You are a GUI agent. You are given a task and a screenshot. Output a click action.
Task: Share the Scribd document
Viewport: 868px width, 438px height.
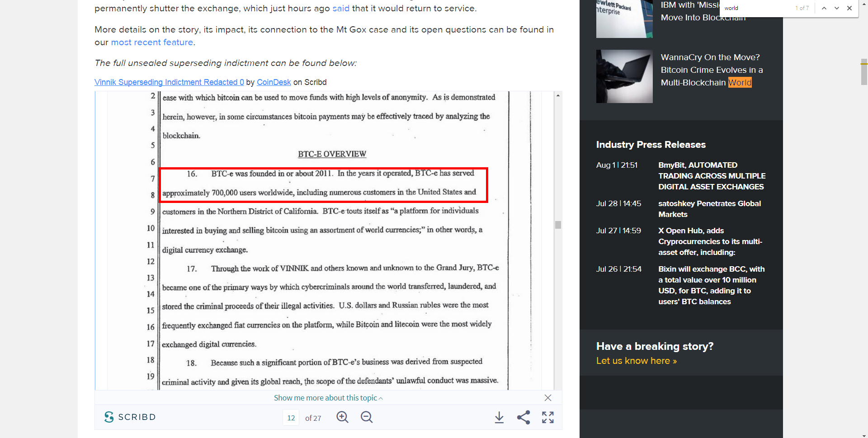(x=524, y=417)
